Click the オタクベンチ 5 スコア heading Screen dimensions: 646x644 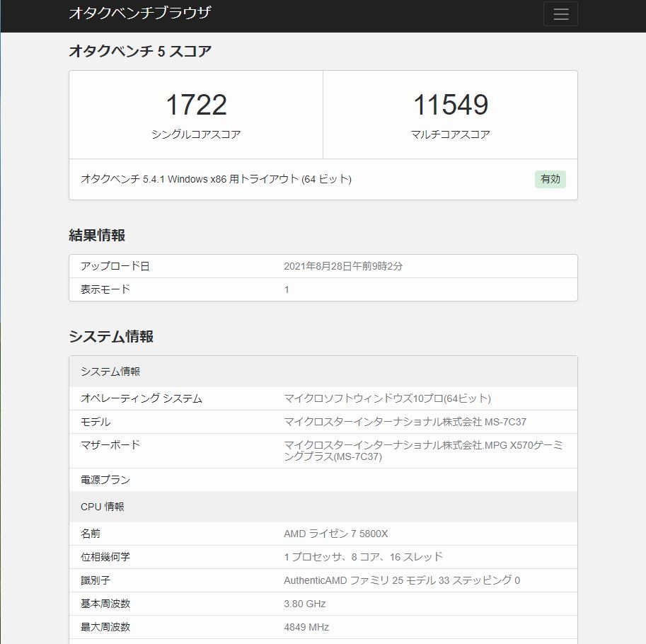point(140,51)
